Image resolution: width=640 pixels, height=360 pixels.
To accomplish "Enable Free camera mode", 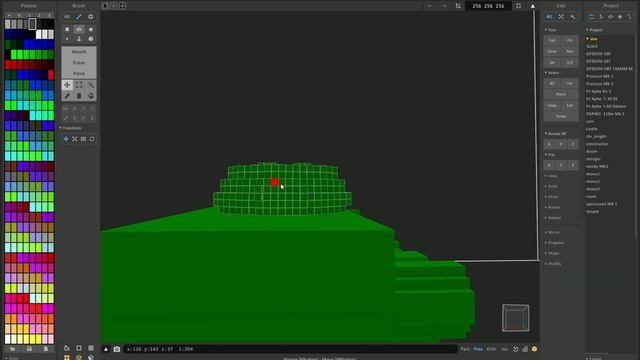I will pos(478,349).
